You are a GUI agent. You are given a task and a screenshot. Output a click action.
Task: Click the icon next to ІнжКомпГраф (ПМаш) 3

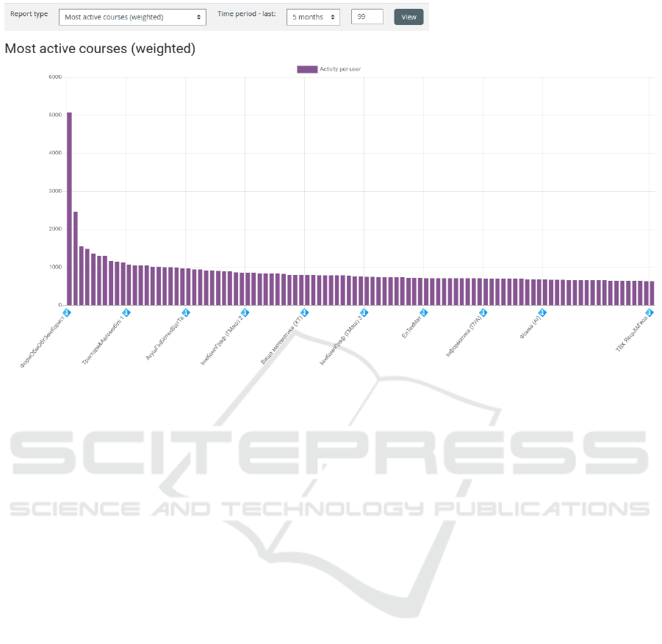[x=364, y=312]
